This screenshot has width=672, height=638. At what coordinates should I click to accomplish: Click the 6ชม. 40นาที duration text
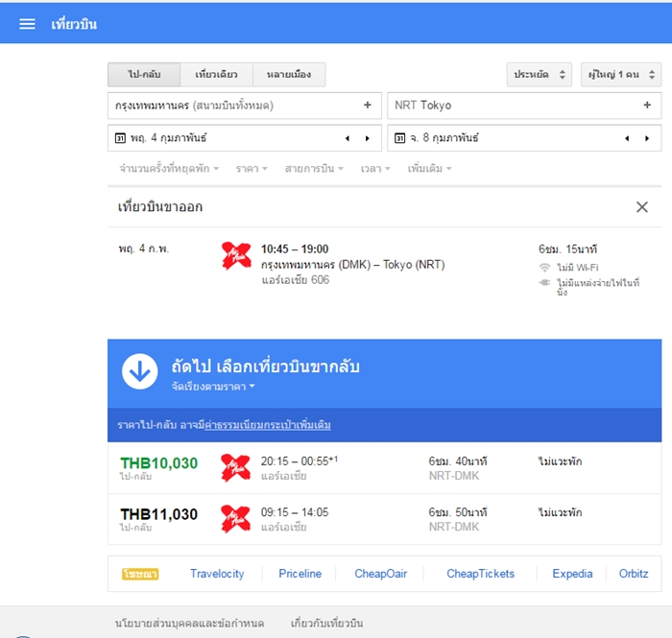[x=458, y=461]
